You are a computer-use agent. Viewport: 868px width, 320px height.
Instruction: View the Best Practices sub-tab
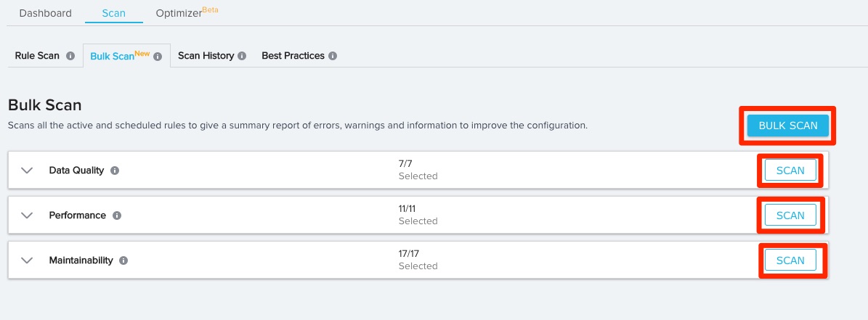pos(293,56)
